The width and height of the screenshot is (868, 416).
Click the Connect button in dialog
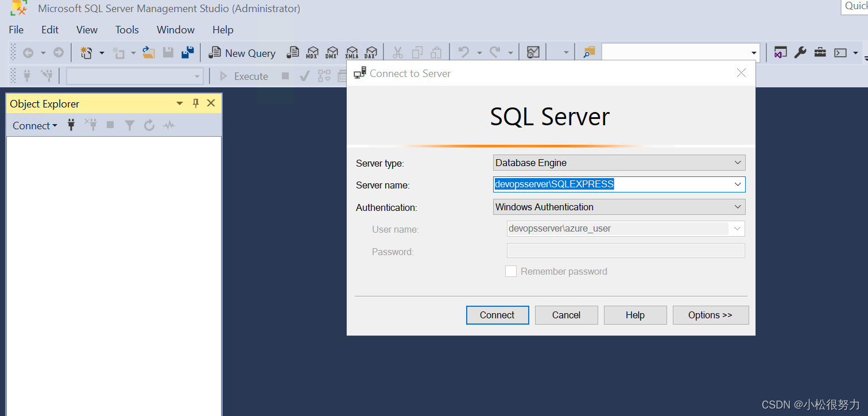497,315
